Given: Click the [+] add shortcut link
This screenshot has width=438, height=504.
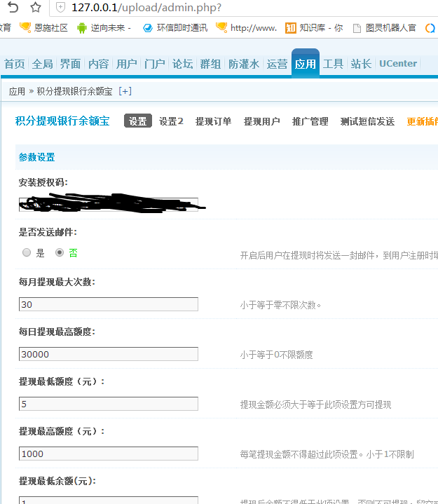Looking at the screenshot, I should (125, 91).
